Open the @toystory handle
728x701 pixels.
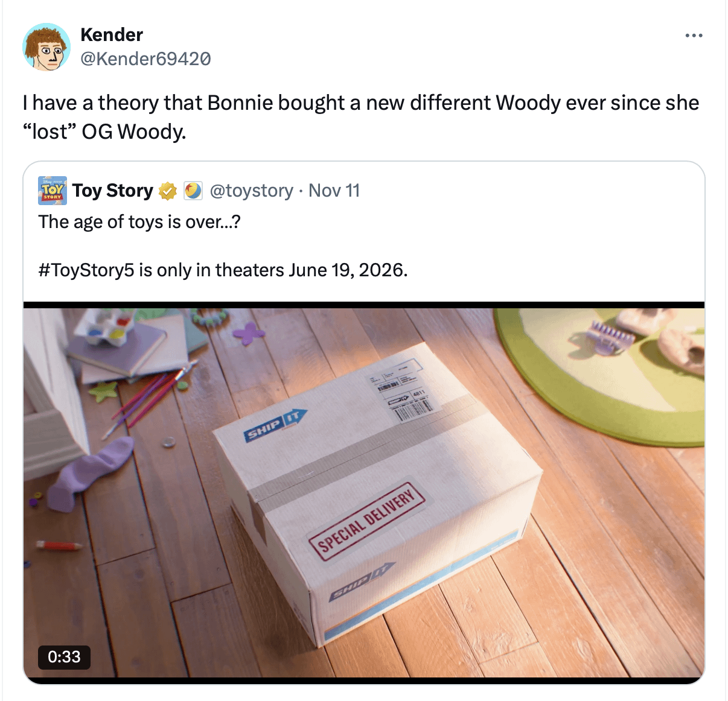[251, 191]
